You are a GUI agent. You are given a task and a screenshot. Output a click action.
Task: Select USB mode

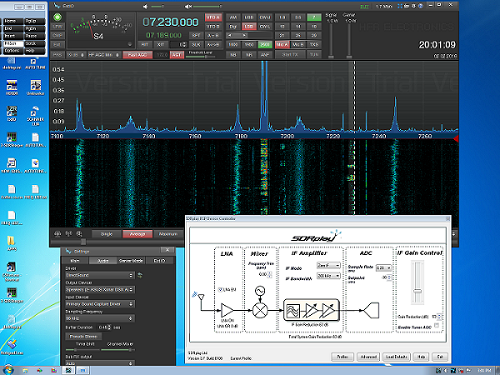(249, 17)
